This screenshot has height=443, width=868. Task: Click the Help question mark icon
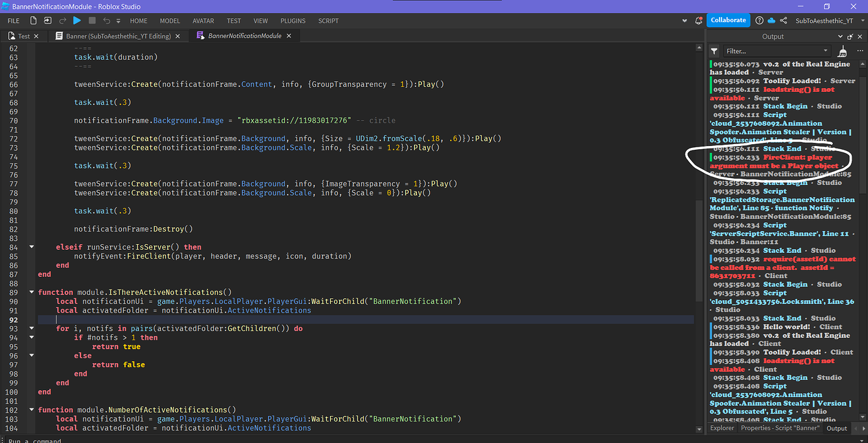point(760,21)
